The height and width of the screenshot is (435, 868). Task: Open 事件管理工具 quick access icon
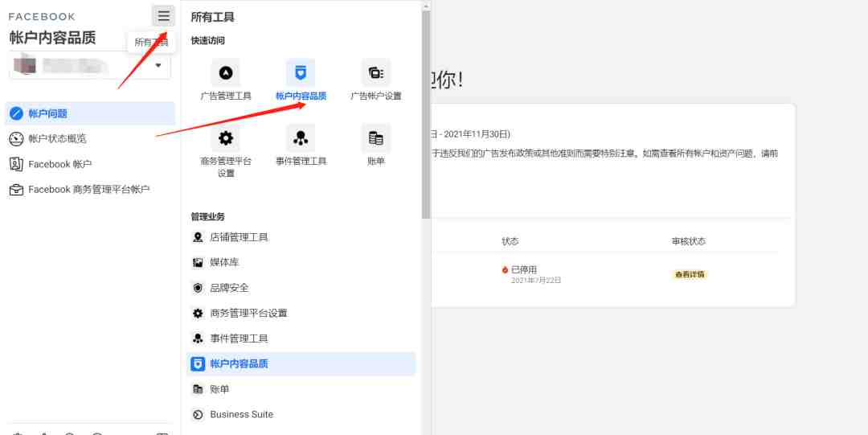(301, 138)
